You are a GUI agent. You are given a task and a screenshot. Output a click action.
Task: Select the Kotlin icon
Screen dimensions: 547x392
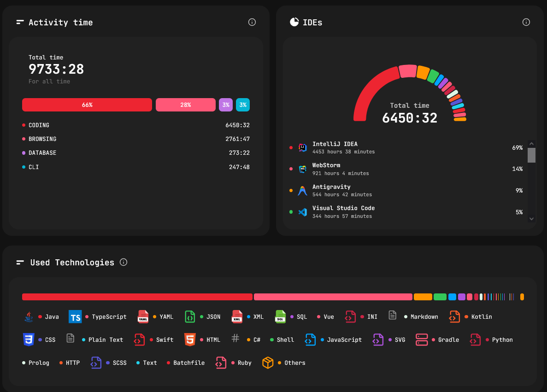(x=454, y=316)
